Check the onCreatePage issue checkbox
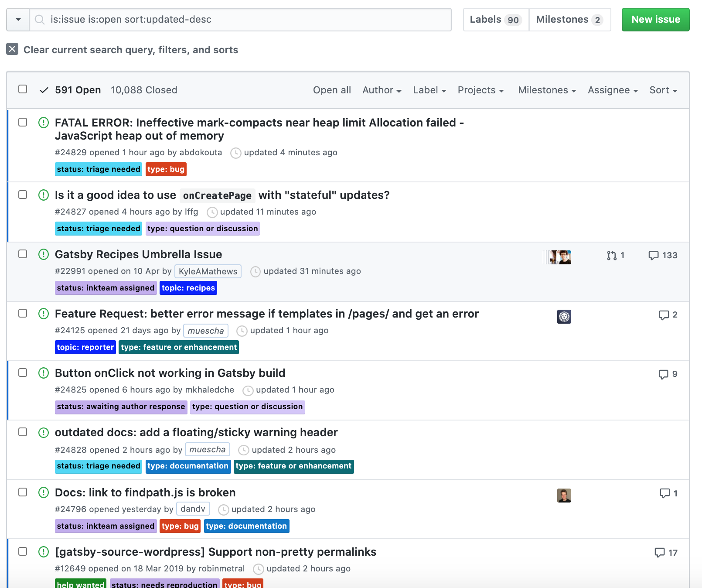The image size is (702, 588). [x=23, y=195]
